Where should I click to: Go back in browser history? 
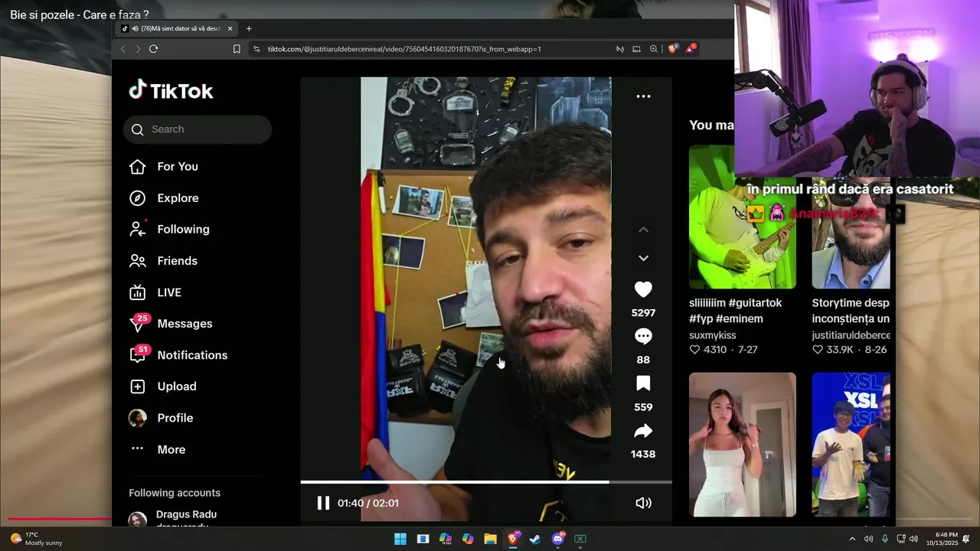(x=122, y=49)
